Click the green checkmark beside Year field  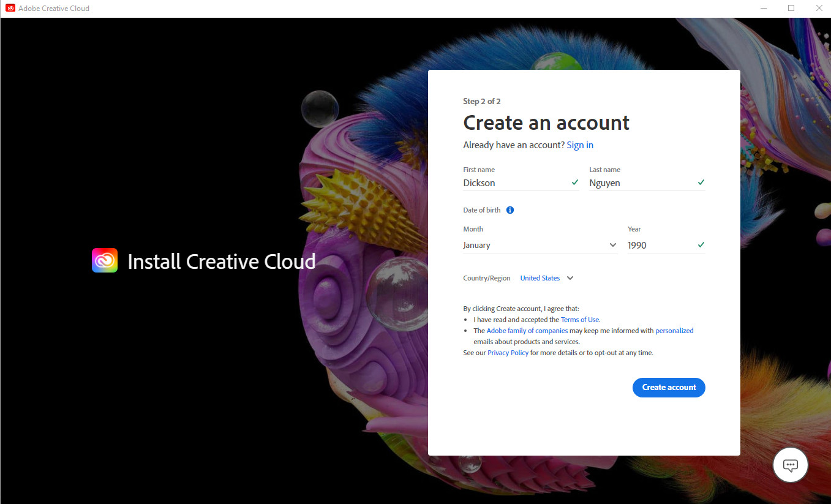point(701,245)
